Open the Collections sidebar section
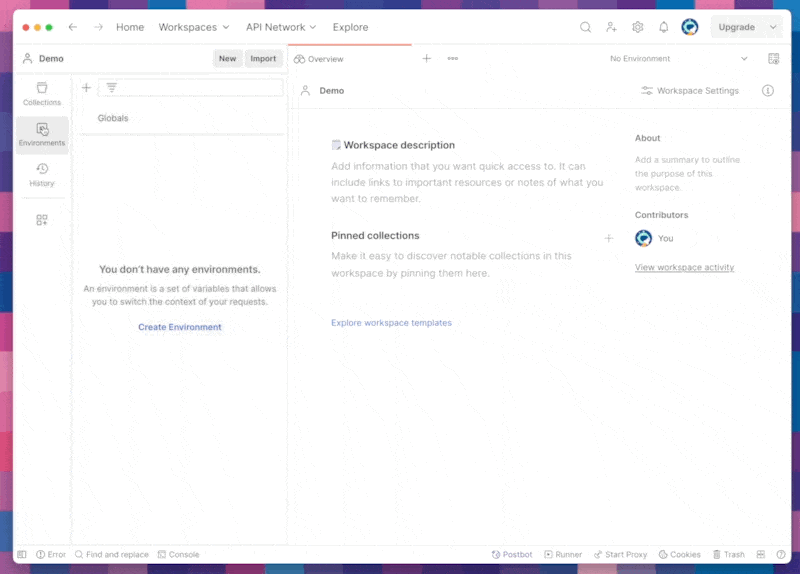This screenshot has height=574, width=800. click(x=42, y=94)
